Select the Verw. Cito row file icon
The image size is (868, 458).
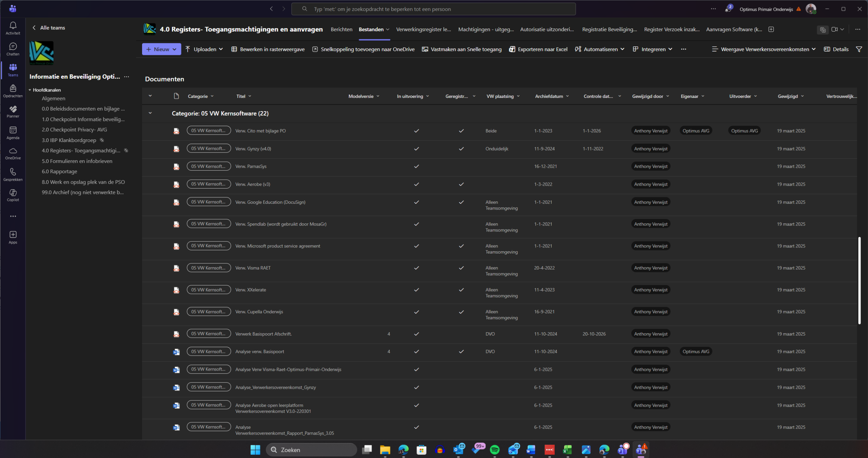pyautogui.click(x=176, y=131)
